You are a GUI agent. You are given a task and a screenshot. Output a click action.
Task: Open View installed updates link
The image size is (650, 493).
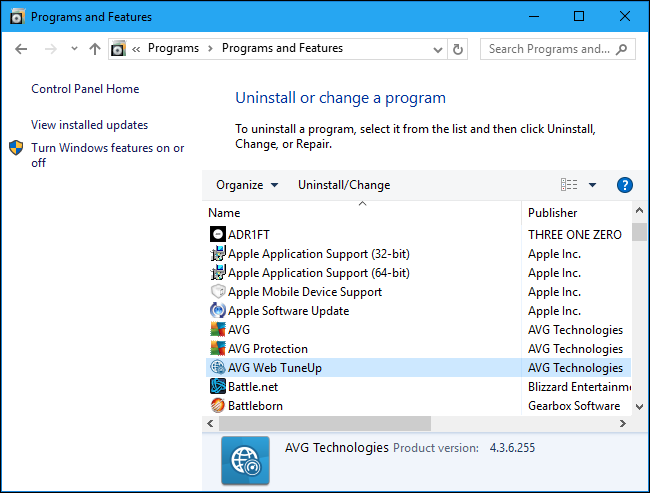[89, 125]
